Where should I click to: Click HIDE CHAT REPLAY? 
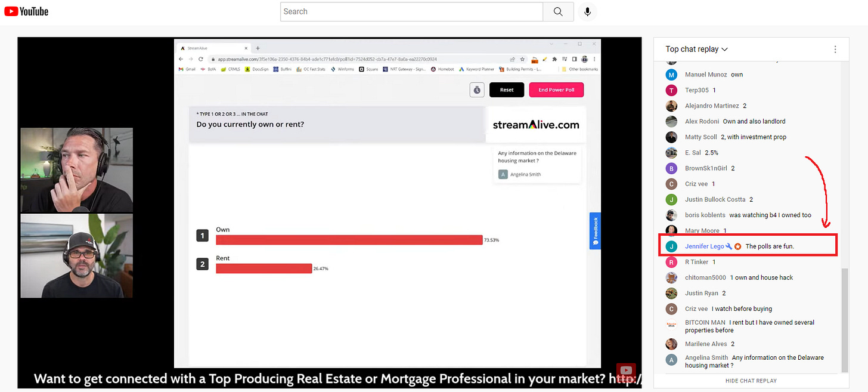click(751, 381)
